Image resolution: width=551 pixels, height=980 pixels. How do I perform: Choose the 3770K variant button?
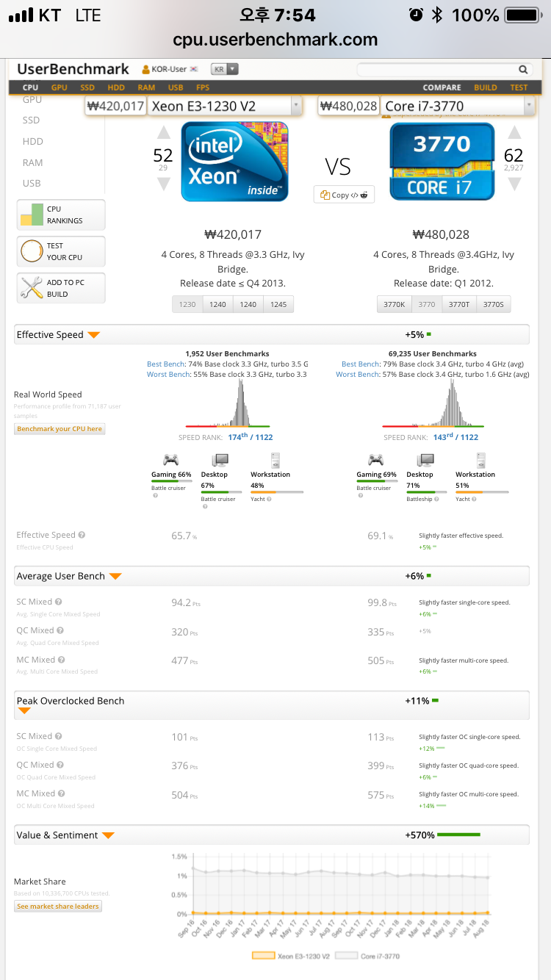click(x=395, y=304)
